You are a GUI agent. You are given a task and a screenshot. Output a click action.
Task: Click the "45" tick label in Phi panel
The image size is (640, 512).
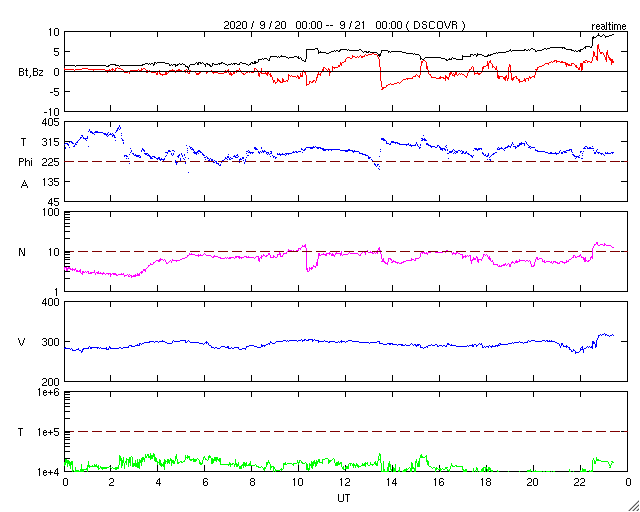coord(53,202)
